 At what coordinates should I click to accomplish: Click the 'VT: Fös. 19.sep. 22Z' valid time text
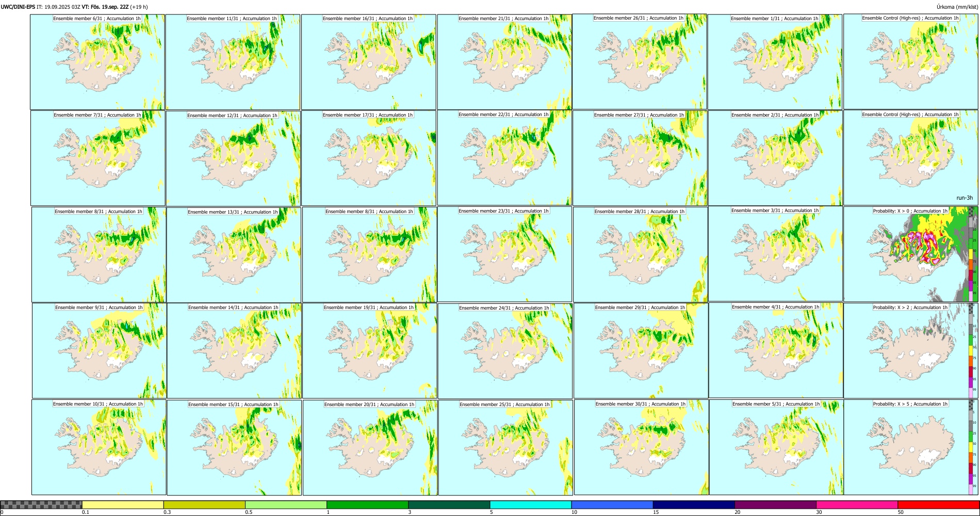[105, 7]
